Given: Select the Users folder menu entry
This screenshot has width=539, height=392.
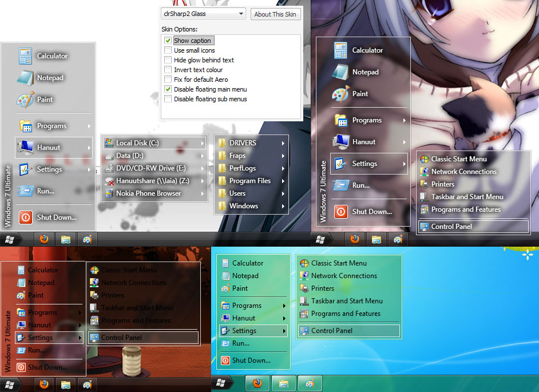Looking at the screenshot, I should pos(237,193).
